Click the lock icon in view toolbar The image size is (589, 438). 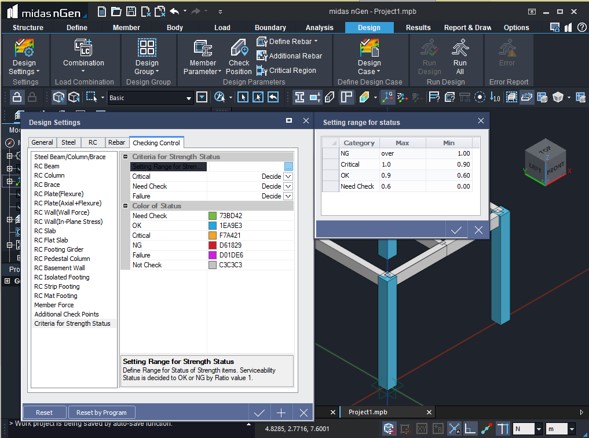17,97
